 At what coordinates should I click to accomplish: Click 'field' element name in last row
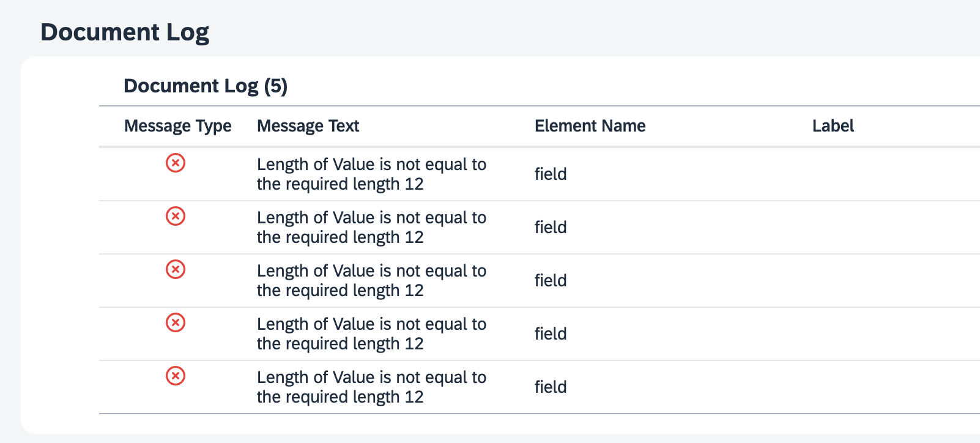tap(551, 387)
